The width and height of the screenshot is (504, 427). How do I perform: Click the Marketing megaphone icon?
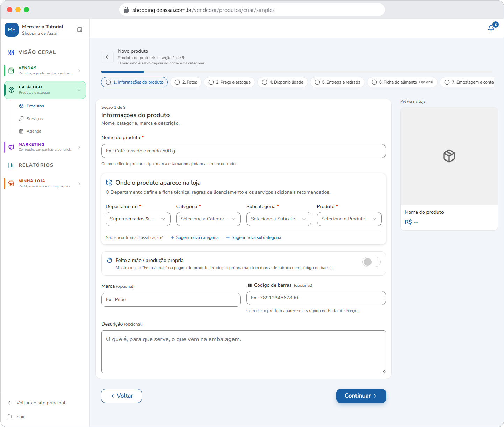tap(11, 147)
